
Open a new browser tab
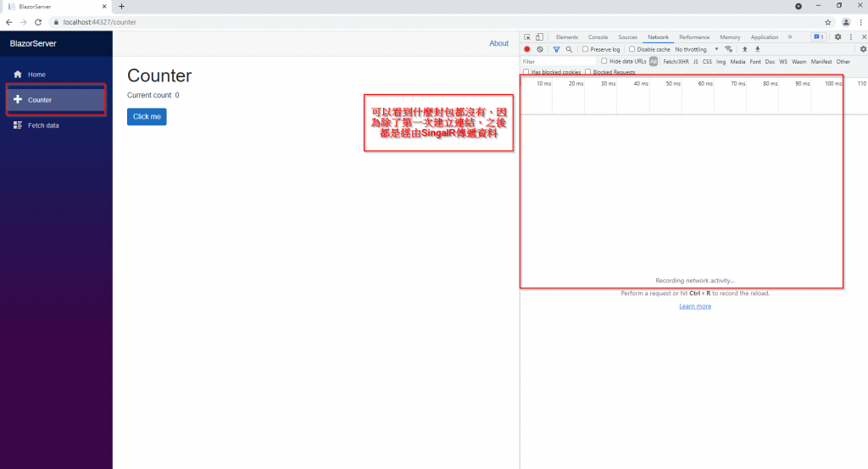coord(122,7)
